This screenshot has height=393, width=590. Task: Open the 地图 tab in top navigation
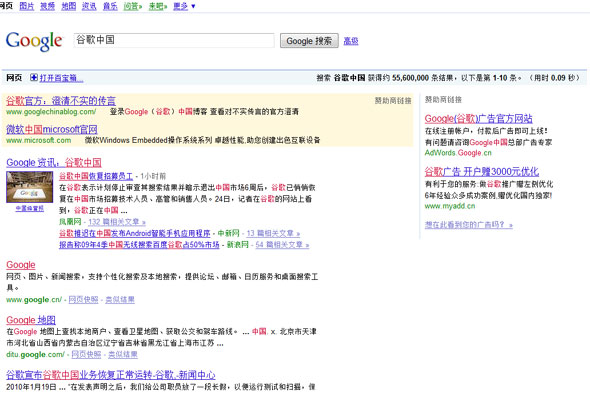pos(68,6)
